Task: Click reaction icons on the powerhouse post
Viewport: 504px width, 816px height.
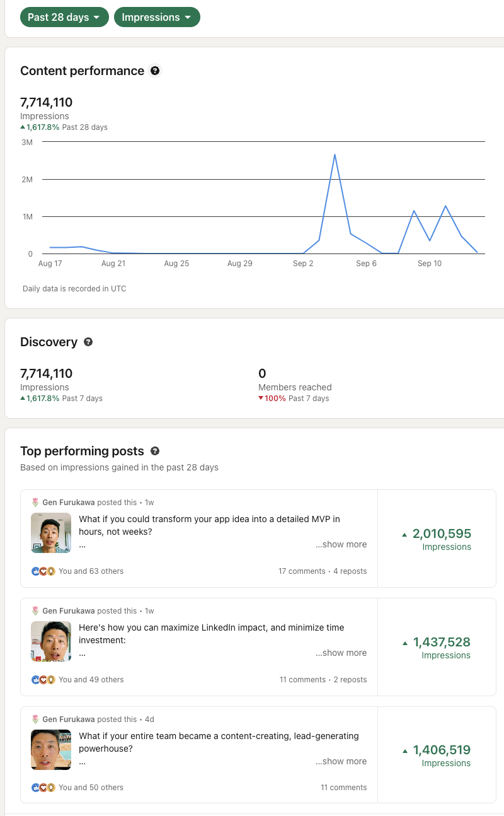Action: (43, 788)
